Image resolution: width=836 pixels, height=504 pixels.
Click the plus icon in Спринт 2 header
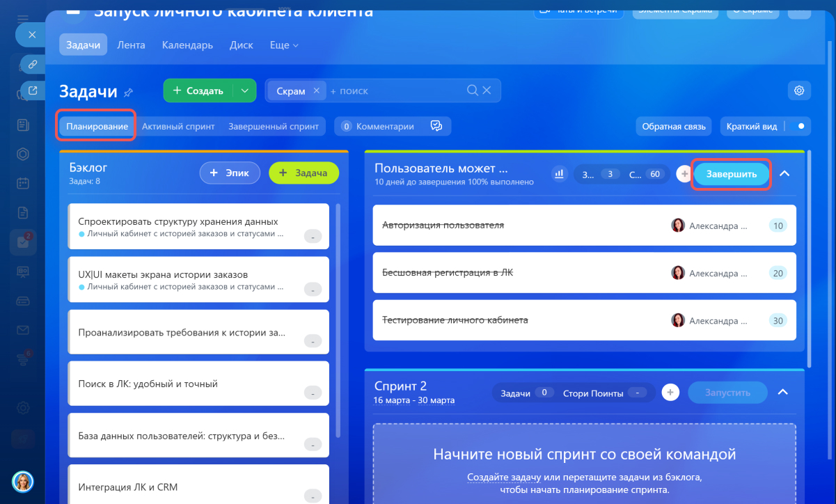coord(670,393)
